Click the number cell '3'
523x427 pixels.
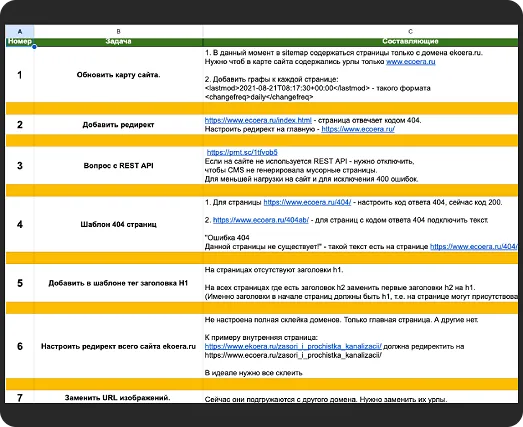[20, 165]
